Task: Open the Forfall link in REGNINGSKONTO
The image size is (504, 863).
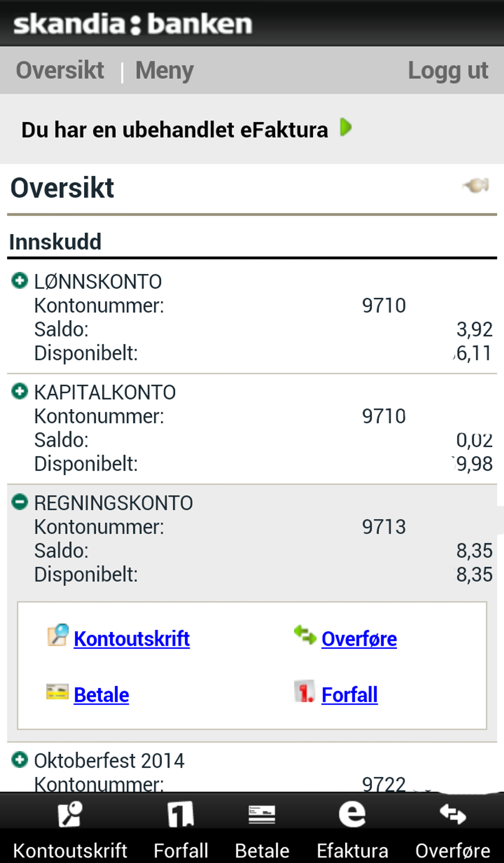Action: point(349,695)
